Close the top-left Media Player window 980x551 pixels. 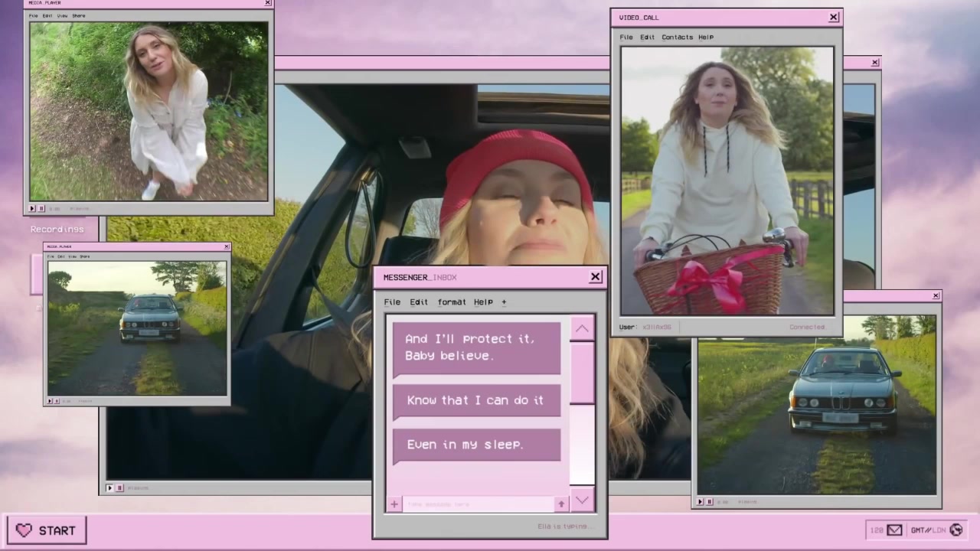(268, 3)
